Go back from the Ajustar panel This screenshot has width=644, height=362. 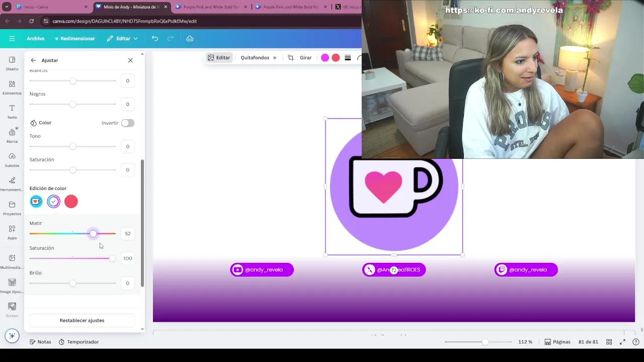coord(33,60)
